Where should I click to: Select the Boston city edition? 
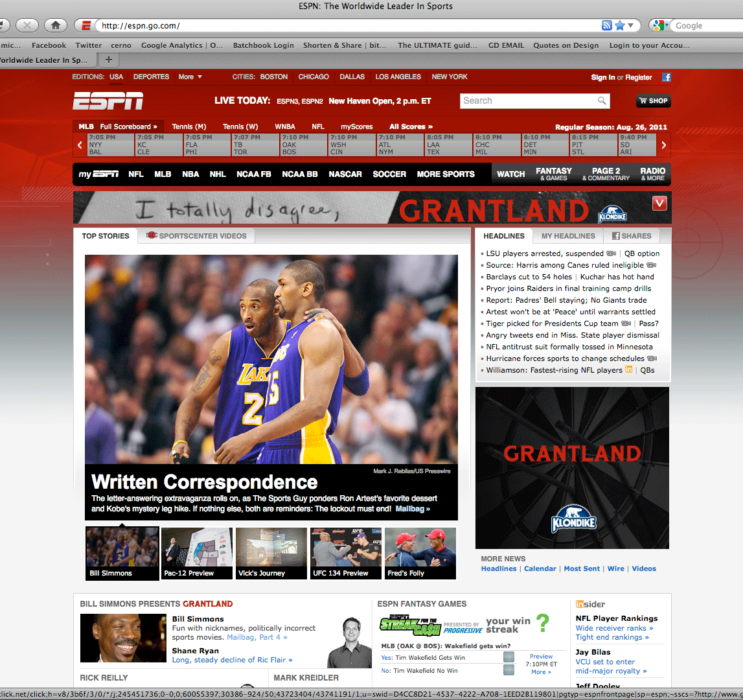(274, 77)
